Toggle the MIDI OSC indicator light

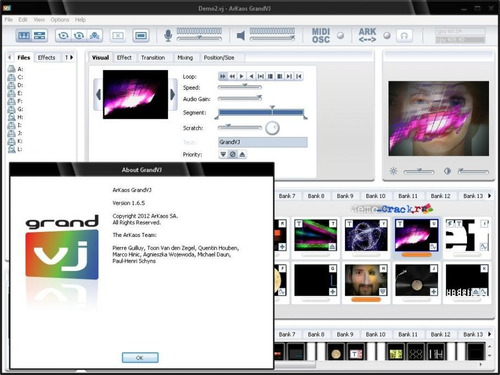point(340,35)
